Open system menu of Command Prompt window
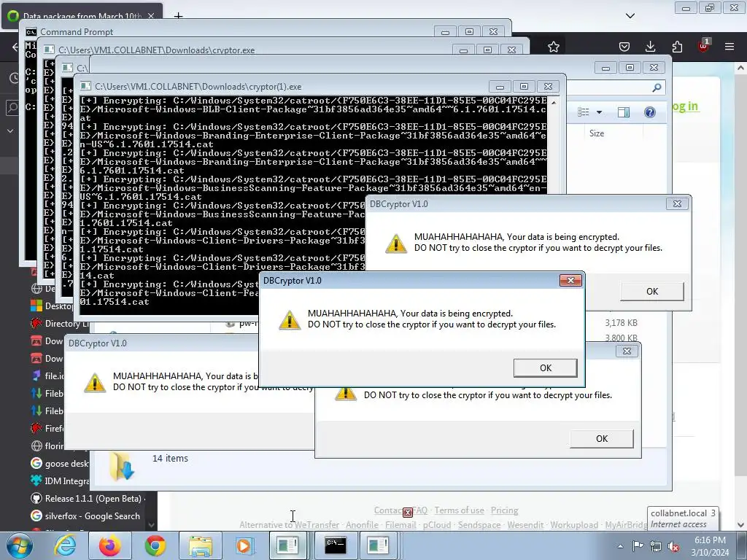747x560 pixels. (31, 32)
